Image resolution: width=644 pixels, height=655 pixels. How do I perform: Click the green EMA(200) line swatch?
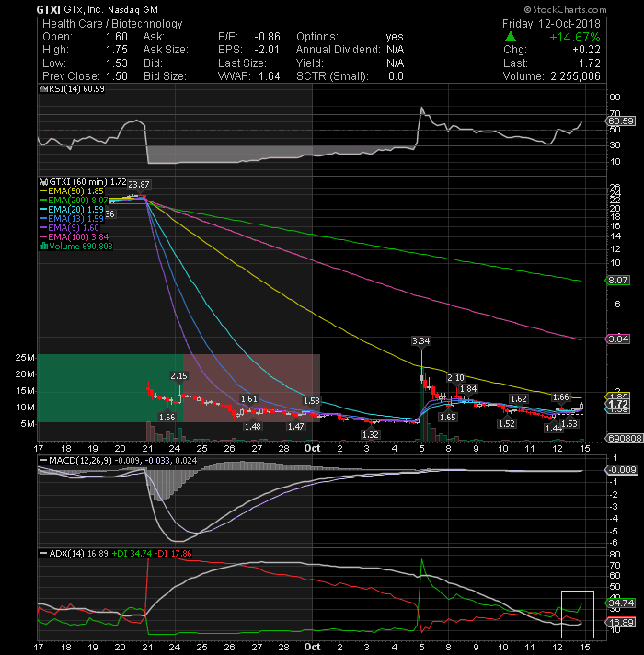coord(43,201)
